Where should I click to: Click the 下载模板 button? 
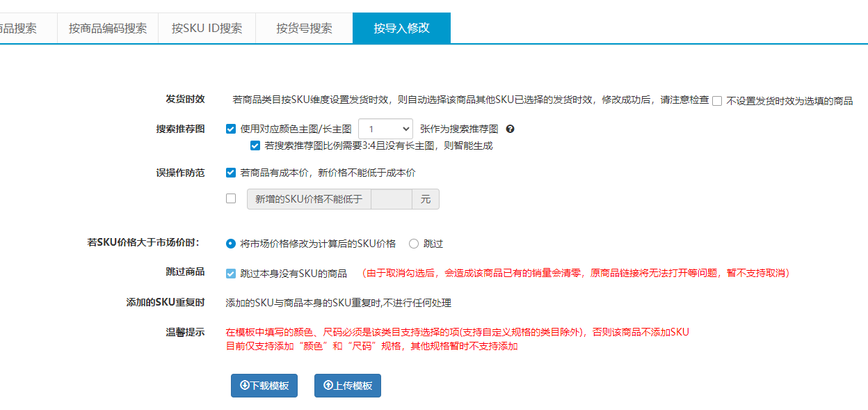pos(264,386)
